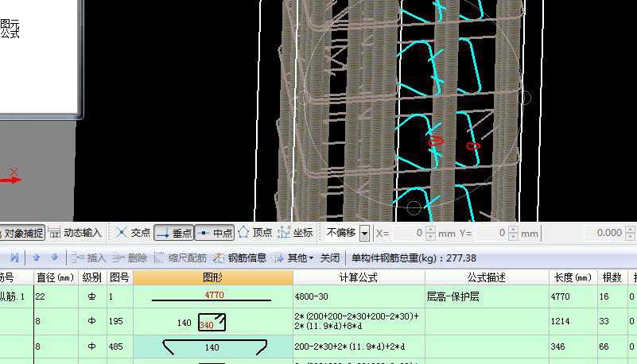Decrease the X value with the down stepper
This screenshot has width=637, height=364.
click(x=430, y=237)
